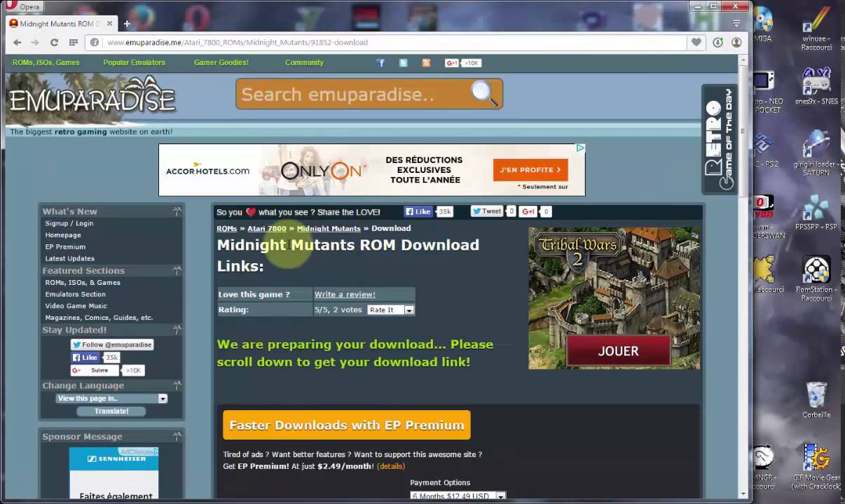Select the Midnight Mutants ROM browser tab
This screenshot has height=504, width=845.
point(60,24)
